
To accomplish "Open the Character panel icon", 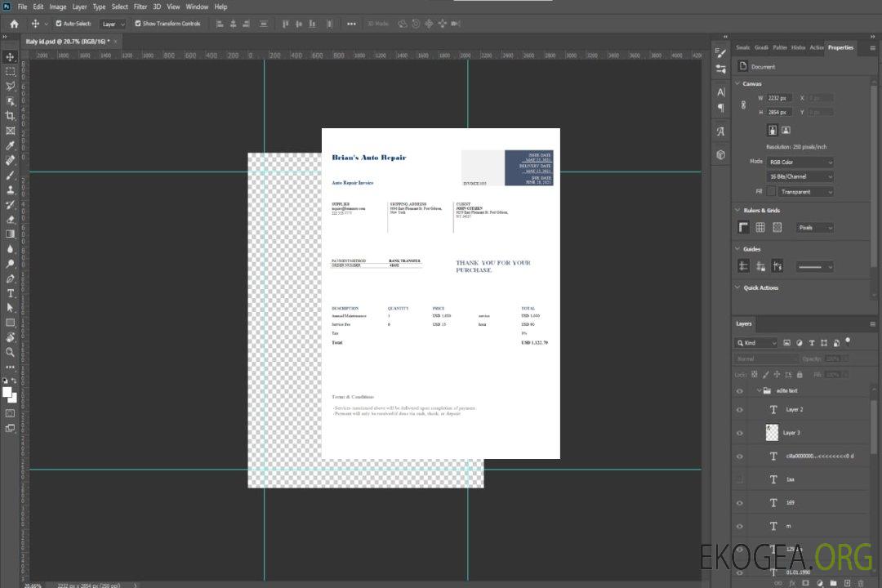I will click(x=721, y=91).
